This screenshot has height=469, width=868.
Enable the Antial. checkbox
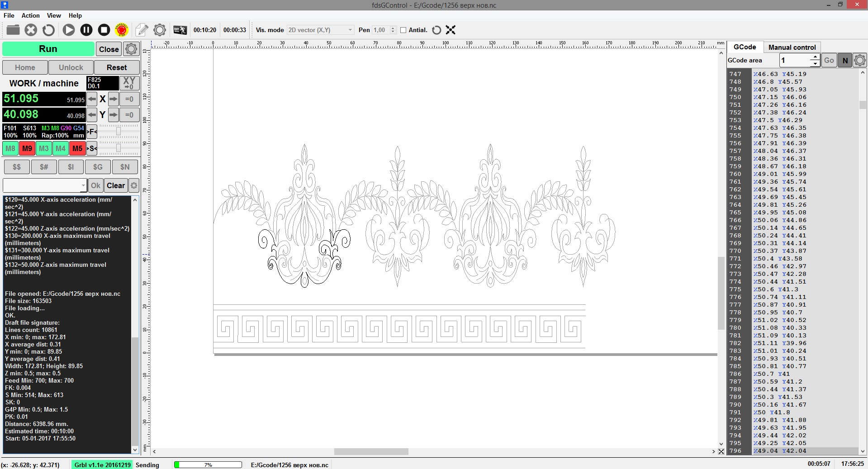(x=403, y=30)
